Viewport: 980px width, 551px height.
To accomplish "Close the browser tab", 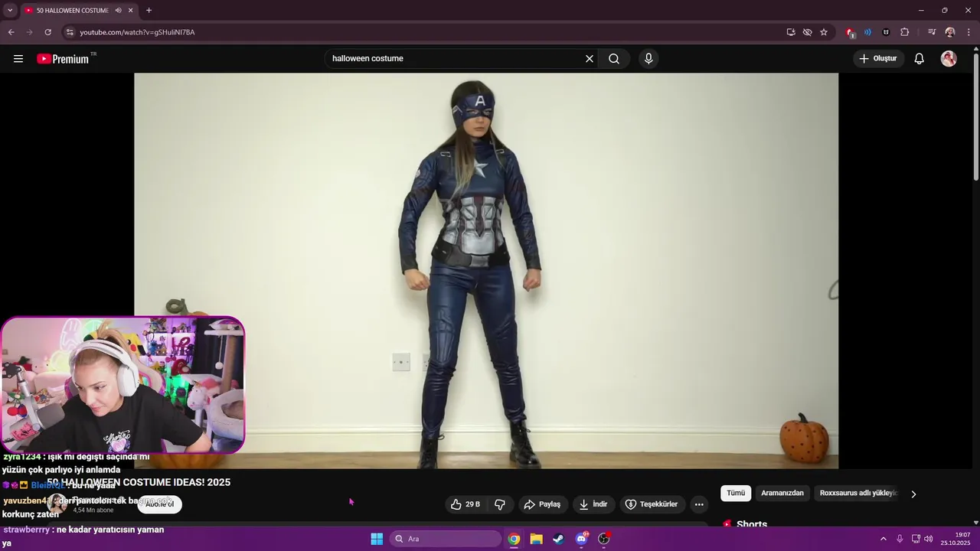I will coord(131,11).
